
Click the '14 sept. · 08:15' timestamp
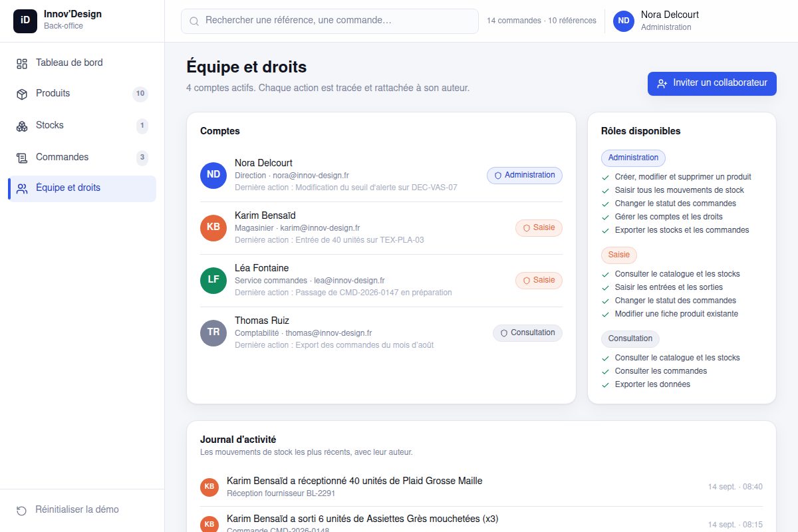pyautogui.click(x=735, y=525)
